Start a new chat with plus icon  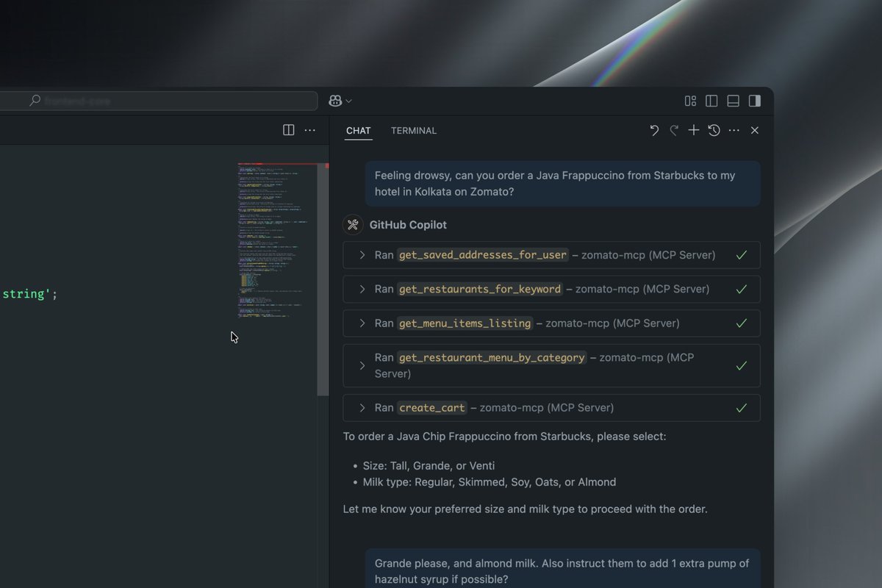694,130
